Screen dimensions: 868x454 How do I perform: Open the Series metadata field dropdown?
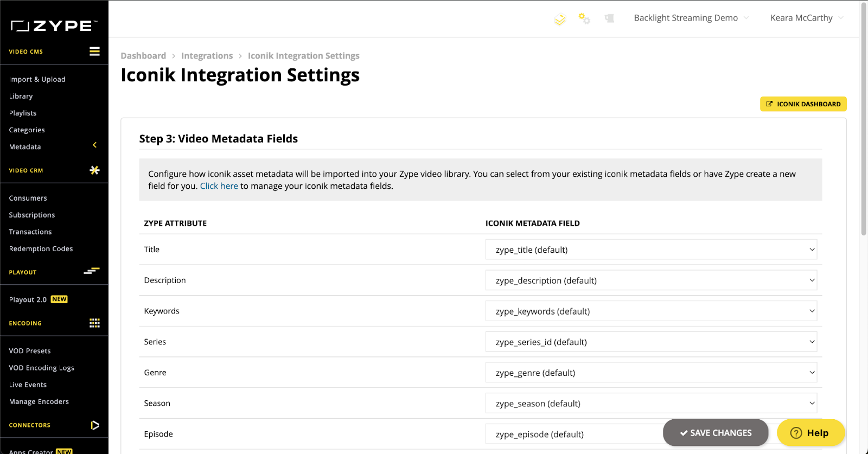click(x=651, y=342)
